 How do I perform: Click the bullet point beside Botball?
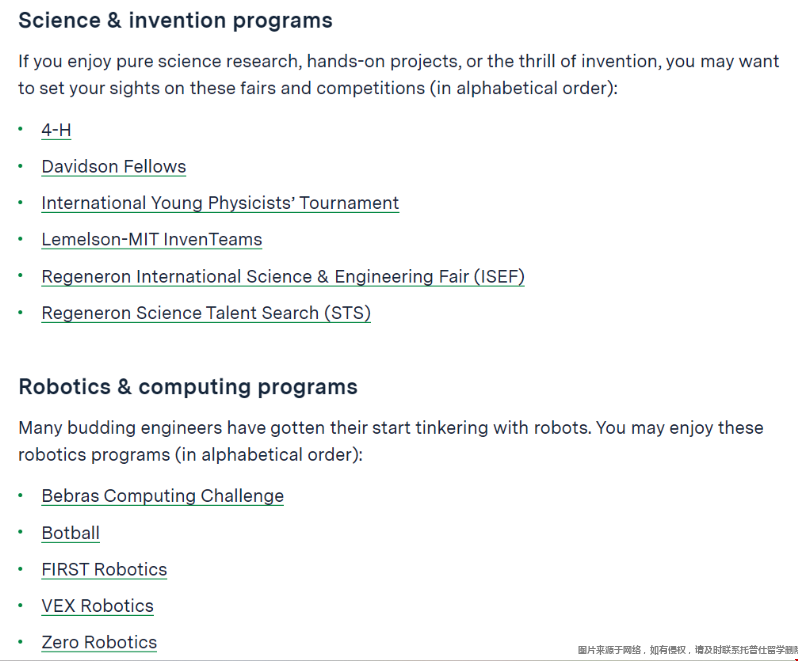[20, 532]
